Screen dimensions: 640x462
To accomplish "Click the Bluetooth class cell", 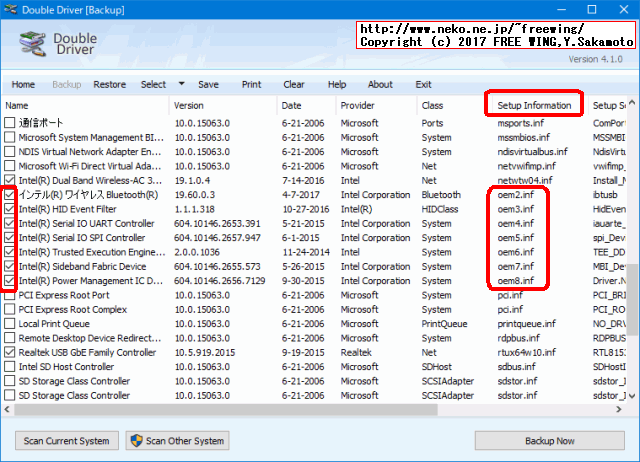I will coord(441,195).
